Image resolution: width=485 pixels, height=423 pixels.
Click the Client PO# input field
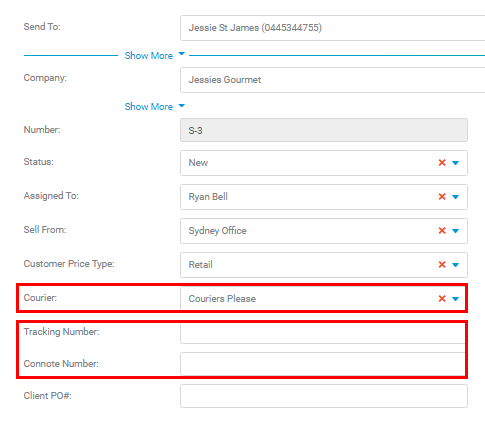324,396
